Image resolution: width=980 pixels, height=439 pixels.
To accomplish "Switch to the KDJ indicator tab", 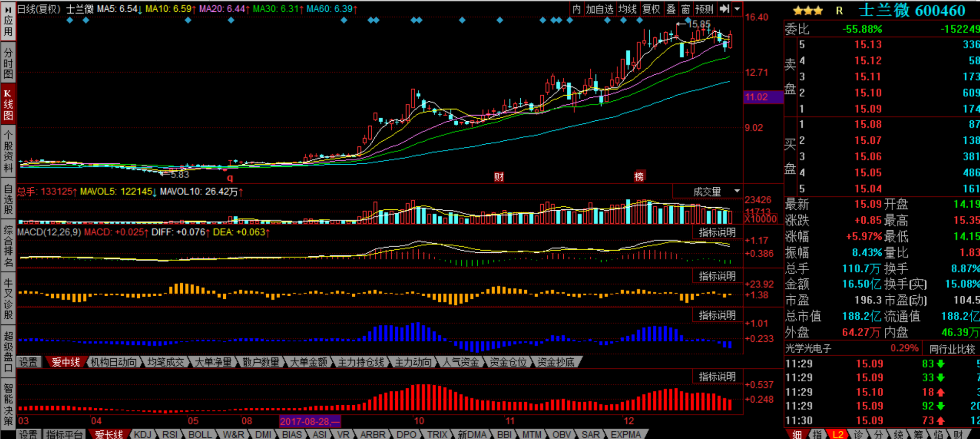I will [142, 434].
